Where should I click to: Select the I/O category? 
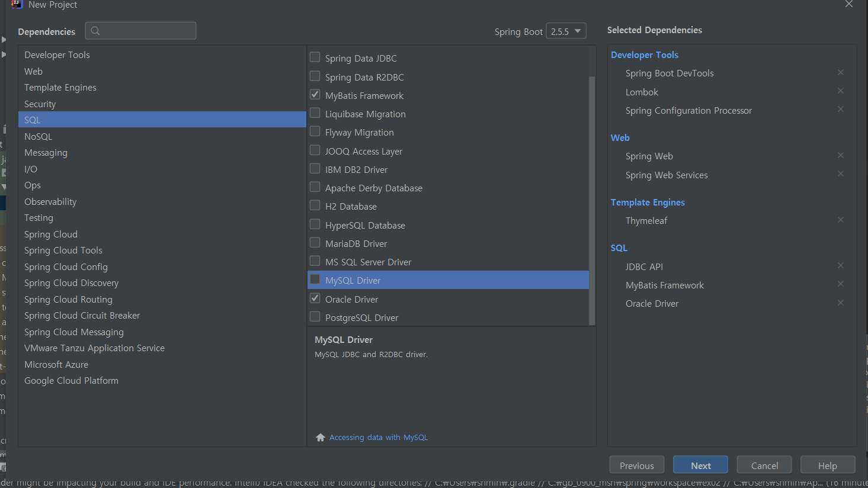point(162,169)
